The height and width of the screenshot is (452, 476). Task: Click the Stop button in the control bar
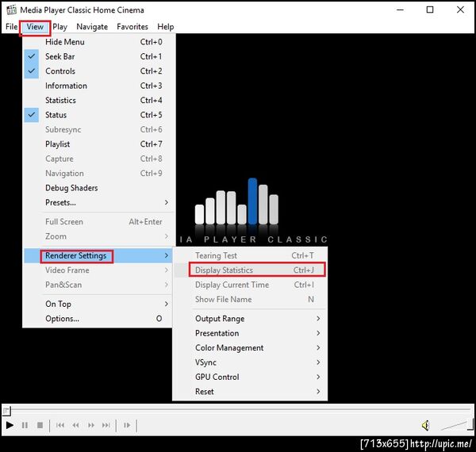click(x=40, y=425)
